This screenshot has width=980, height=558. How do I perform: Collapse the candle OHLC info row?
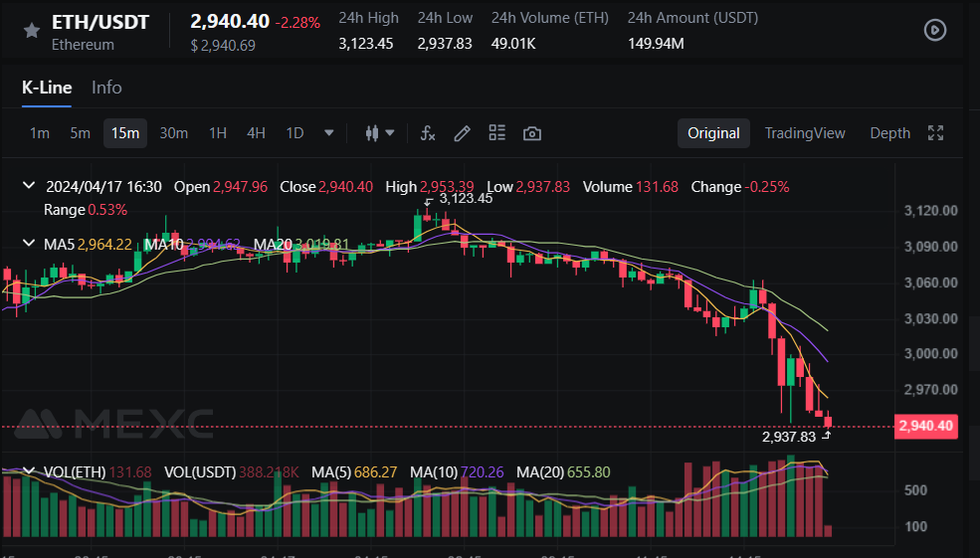click(29, 186)
